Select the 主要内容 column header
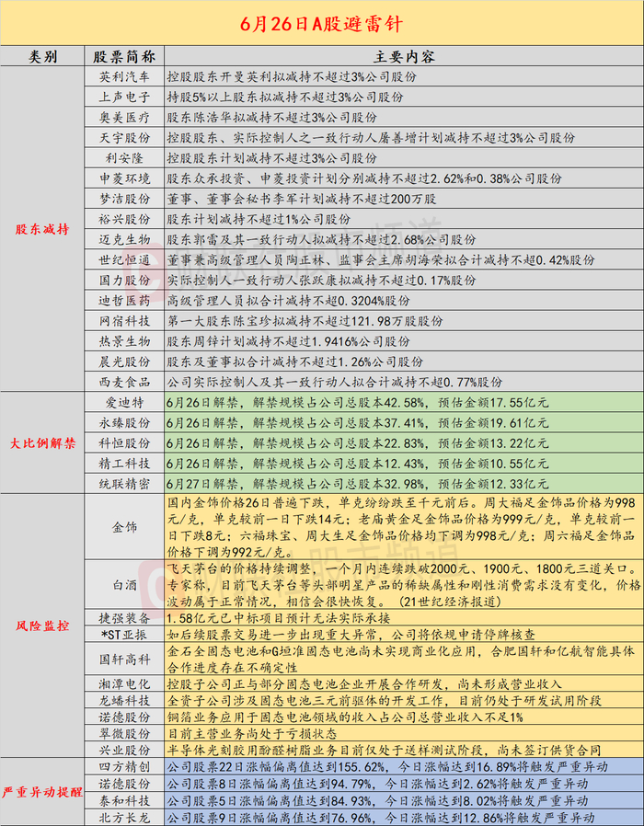This screenshot has width=644, height=826. (x=404, y=56)
